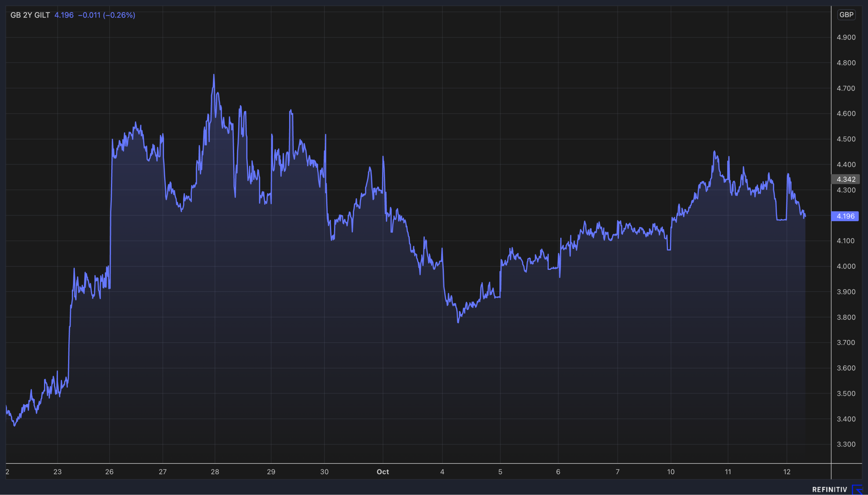Click the 3.900 y-axis label

(846, 292)
